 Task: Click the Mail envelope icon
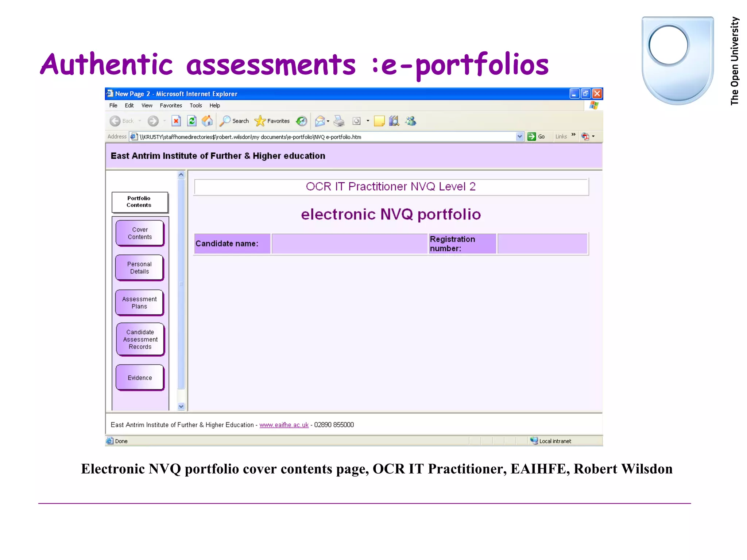coord(320,121)
